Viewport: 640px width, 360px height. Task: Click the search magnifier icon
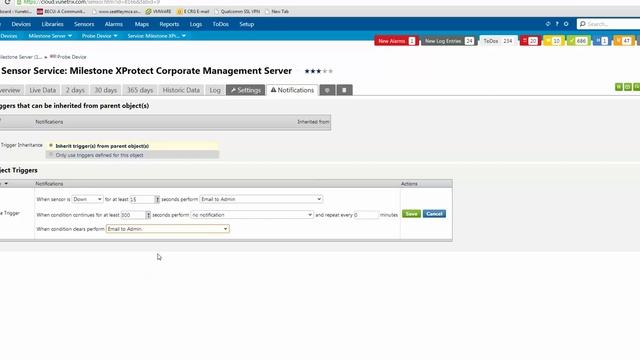(582, 24)
